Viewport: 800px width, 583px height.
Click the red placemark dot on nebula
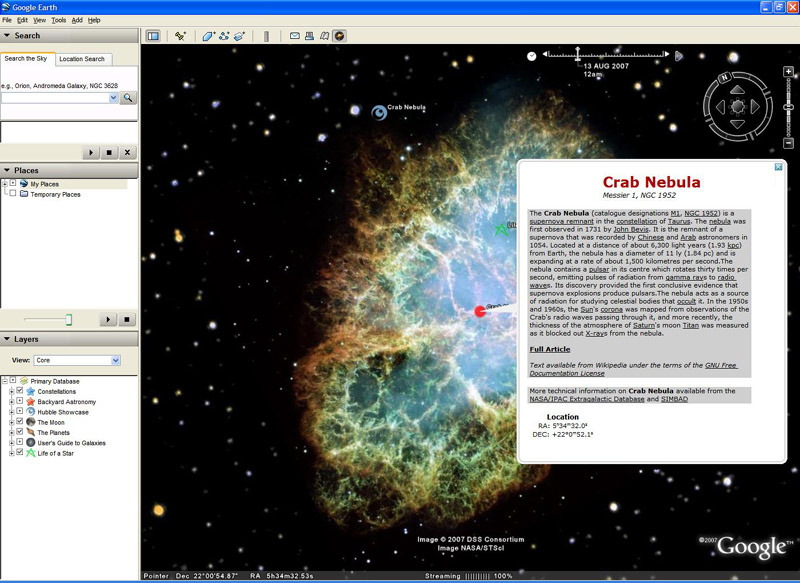tap(480, 311)
